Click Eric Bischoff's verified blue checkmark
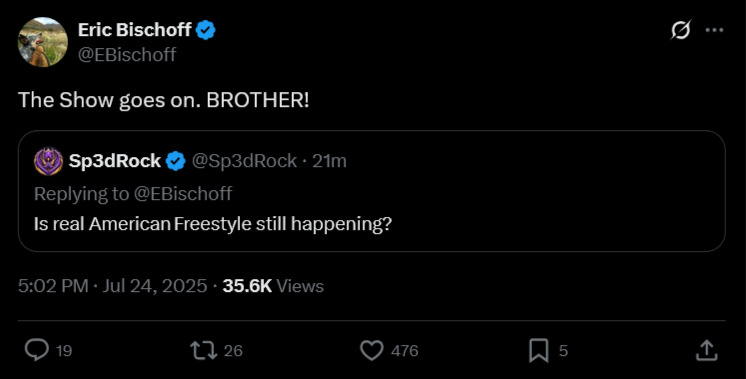Image resolution: width=746 pixels, height=379 pixels. tap(206, 30)
